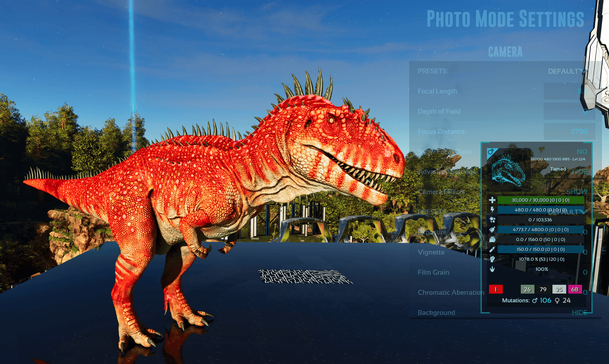Click the food meat icon

click(492, 230)
